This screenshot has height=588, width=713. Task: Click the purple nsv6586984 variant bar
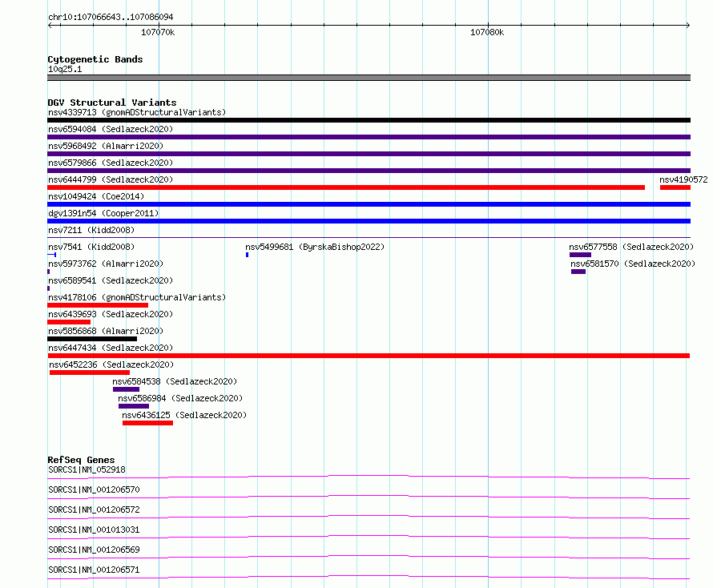pos(134,406)
